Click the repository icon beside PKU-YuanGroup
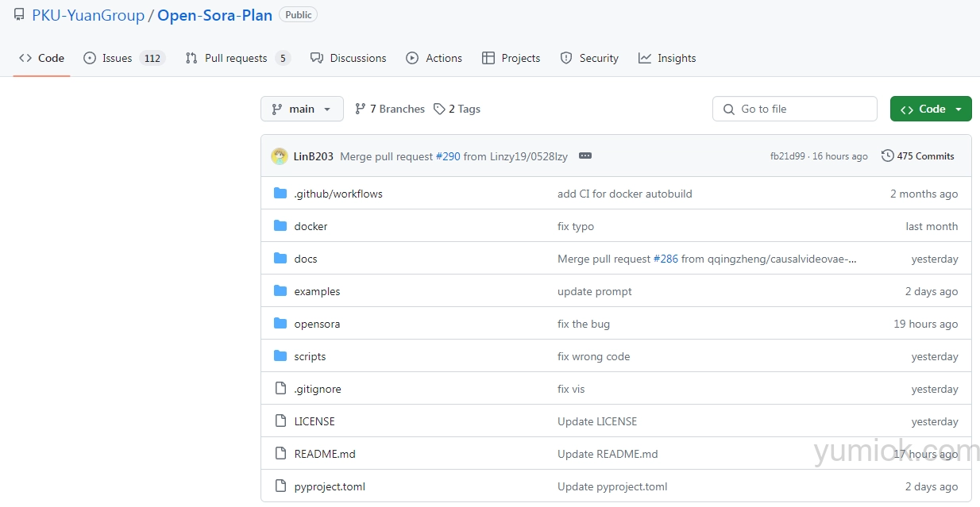Image resolution: width=980 pixels, height=507 pixels. click(19, 15)
